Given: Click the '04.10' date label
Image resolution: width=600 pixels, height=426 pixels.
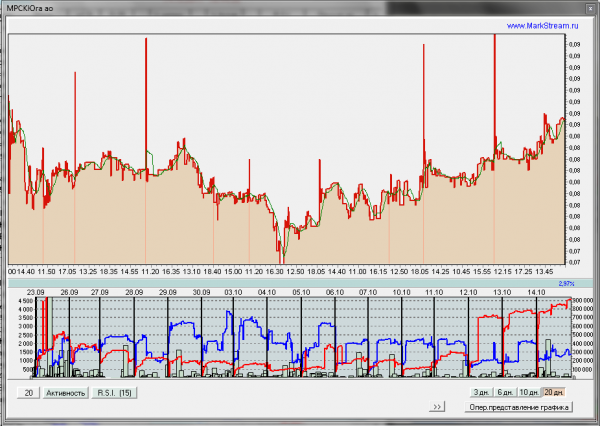Looking at the screenshot, I should (267, 292).
